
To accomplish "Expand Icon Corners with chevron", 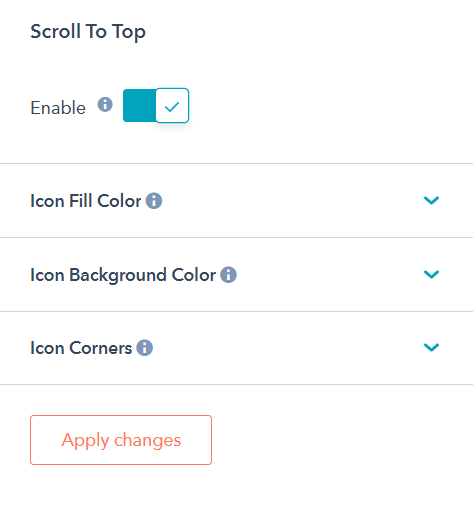I will (x=431, y=347).
